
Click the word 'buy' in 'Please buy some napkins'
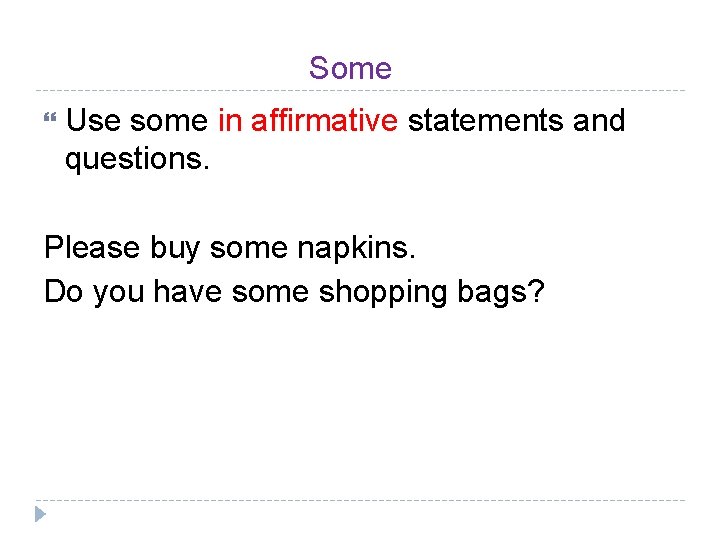pos(175,248)
